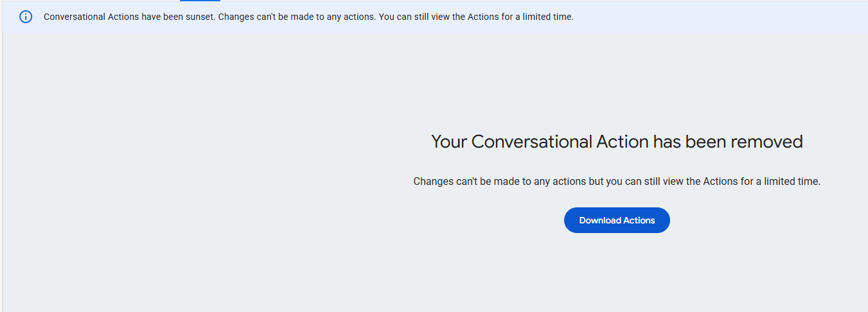Click the blue info icon in banner
The width and height of the screenshot is (868, 312).
pyautogui.click(x=26, y=17)
